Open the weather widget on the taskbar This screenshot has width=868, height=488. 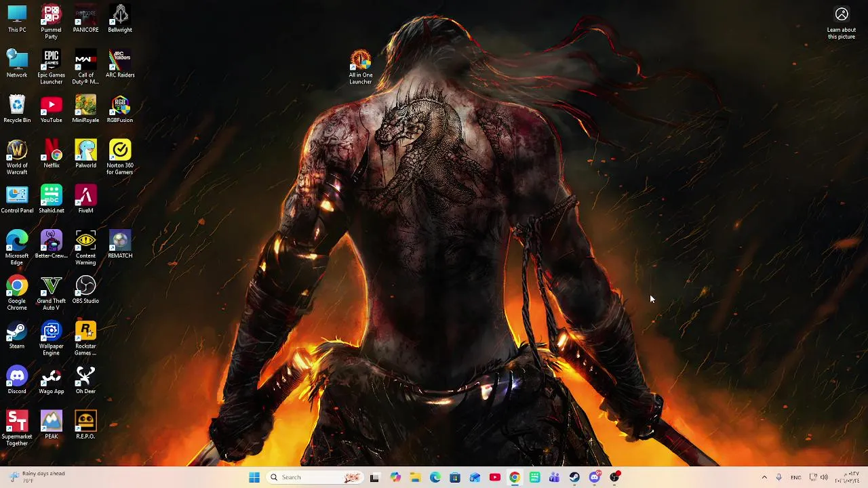[38, 477]
